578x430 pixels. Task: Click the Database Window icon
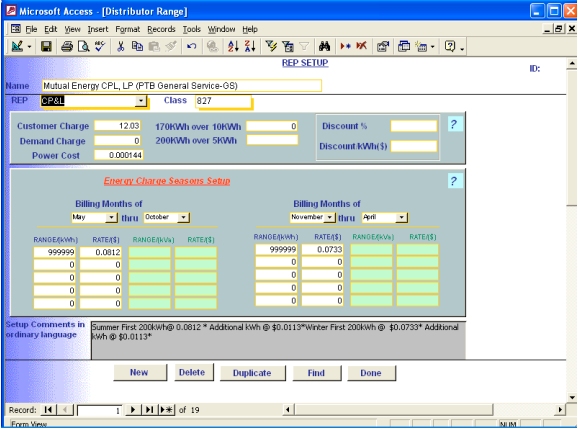coord(404,46)
